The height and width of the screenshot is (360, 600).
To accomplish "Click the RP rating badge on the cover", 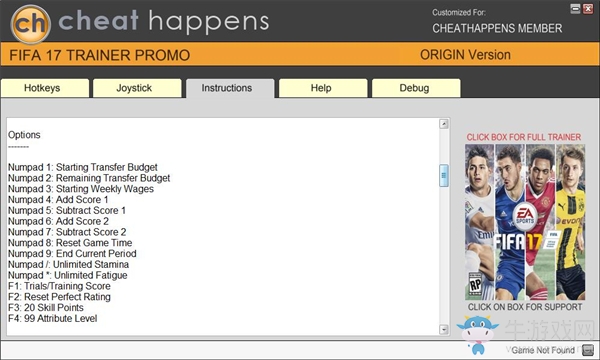I will [475, 284].
